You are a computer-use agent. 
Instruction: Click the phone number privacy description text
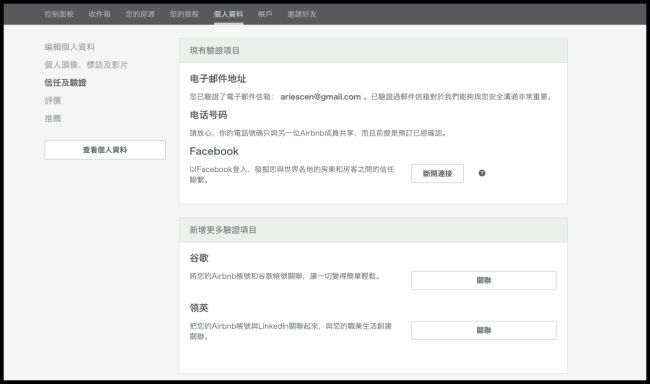coord(318,133)
